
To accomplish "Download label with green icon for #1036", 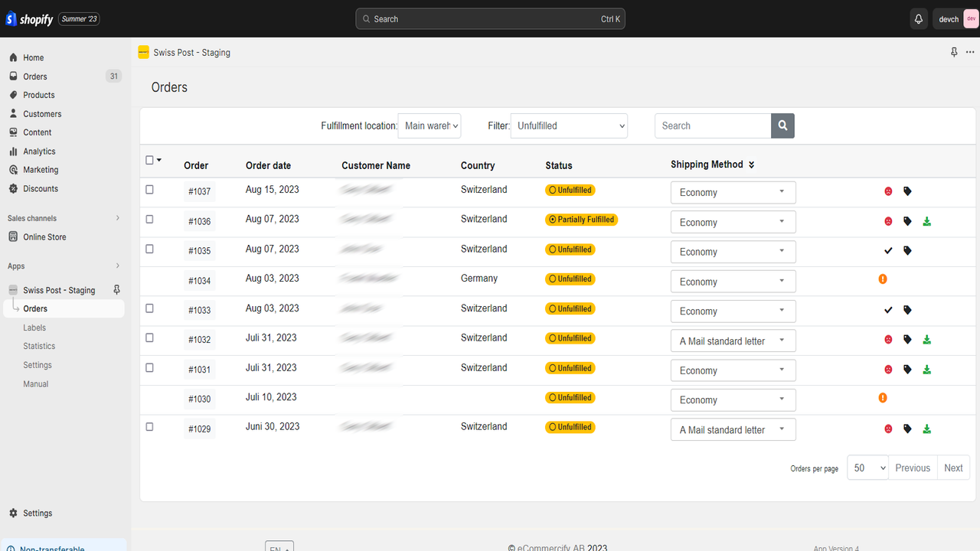I will click(926, 221).
